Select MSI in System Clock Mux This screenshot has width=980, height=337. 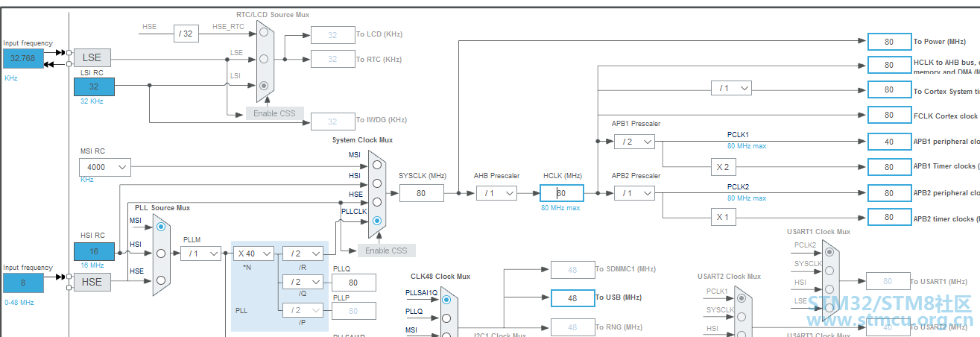(x=377, y=165)
